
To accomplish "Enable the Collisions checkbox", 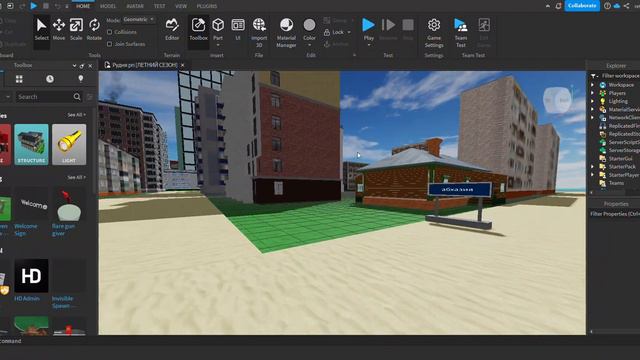I will pos(109,32).
